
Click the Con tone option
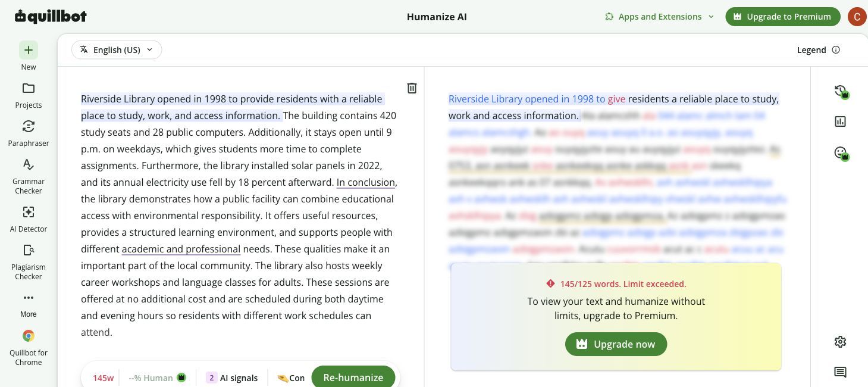291,377
